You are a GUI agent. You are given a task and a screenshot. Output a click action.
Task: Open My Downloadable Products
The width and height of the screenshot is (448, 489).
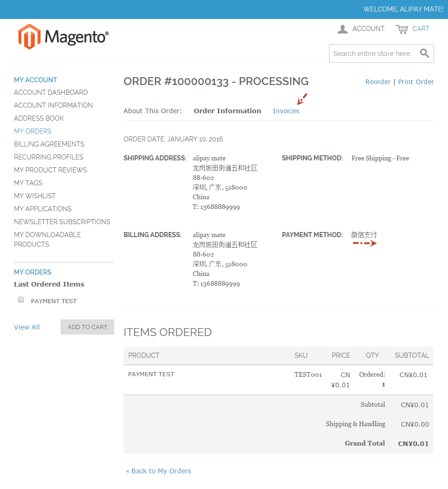click(x=48, y=239)
